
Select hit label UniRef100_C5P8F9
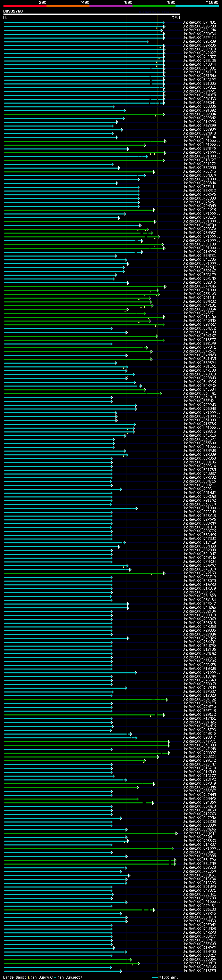(199, 784)
